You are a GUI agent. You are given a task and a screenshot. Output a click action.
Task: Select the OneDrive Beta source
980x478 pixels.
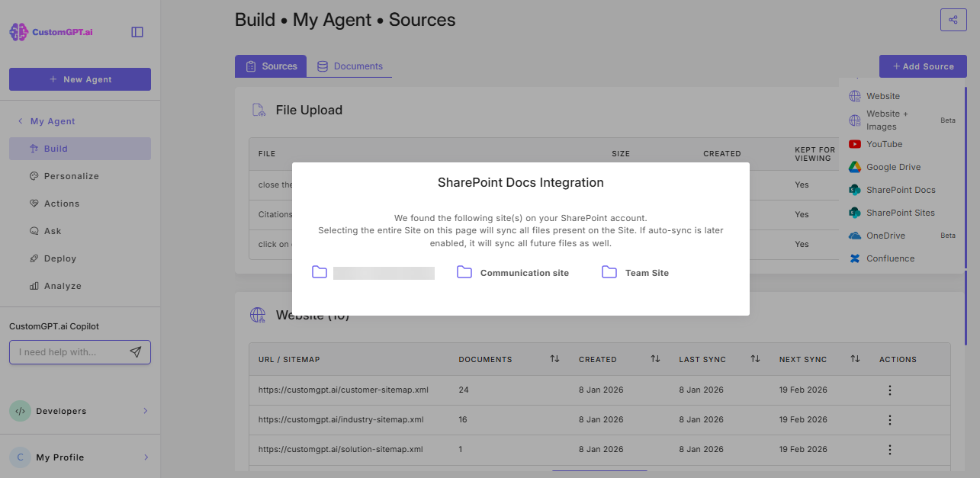click(884, 235)
